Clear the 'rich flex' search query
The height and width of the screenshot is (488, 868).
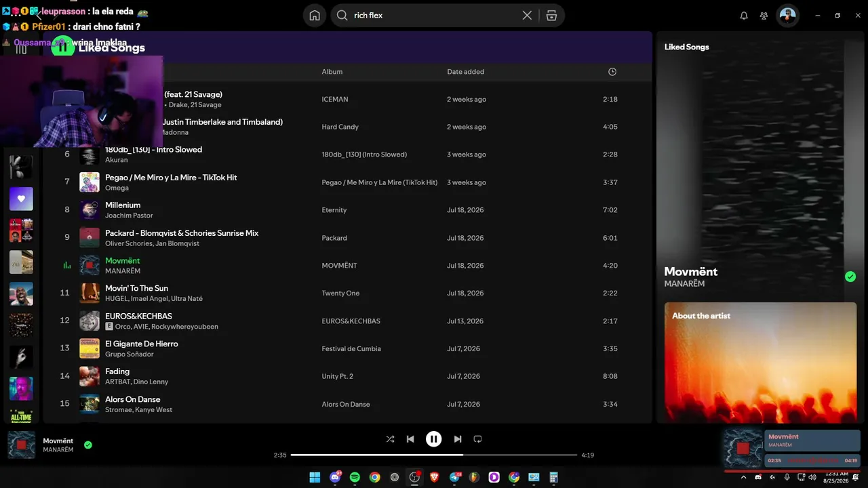point(527,16)
